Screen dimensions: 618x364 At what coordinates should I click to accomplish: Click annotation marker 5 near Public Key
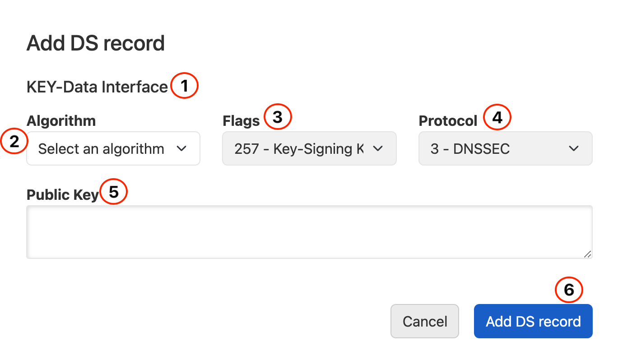[113, 192]
